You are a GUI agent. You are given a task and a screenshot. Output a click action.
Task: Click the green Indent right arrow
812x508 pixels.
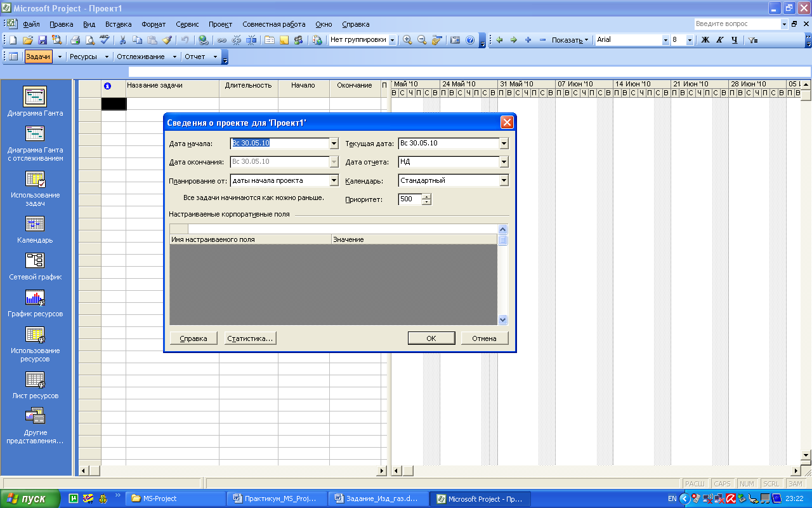(x=514, y=40)
